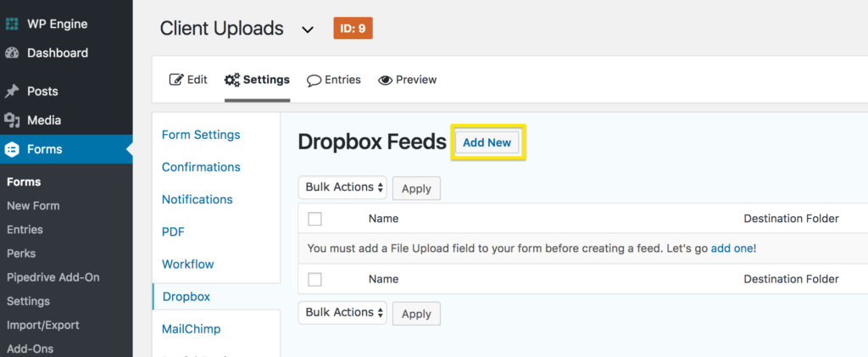The width and height of the screenshot is (868, 357).
Task: Open the Forms submenu item
Action: tap(24, 182)
